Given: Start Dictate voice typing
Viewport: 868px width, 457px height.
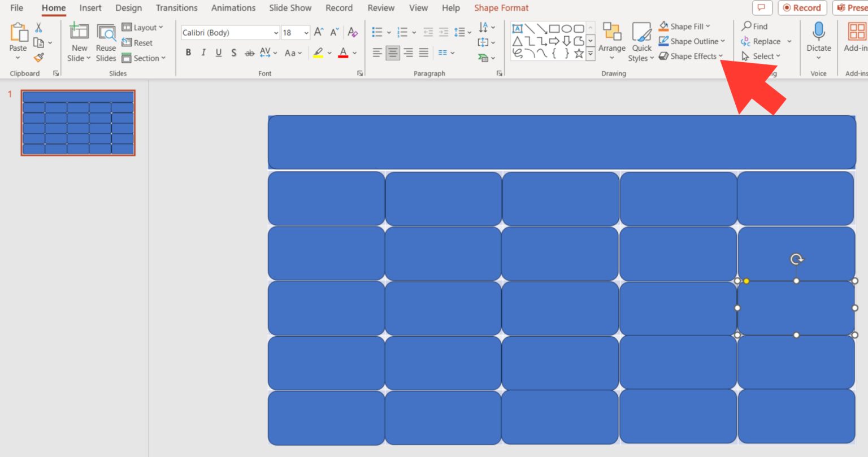Looking at the screenshot, I should point(818,40).
